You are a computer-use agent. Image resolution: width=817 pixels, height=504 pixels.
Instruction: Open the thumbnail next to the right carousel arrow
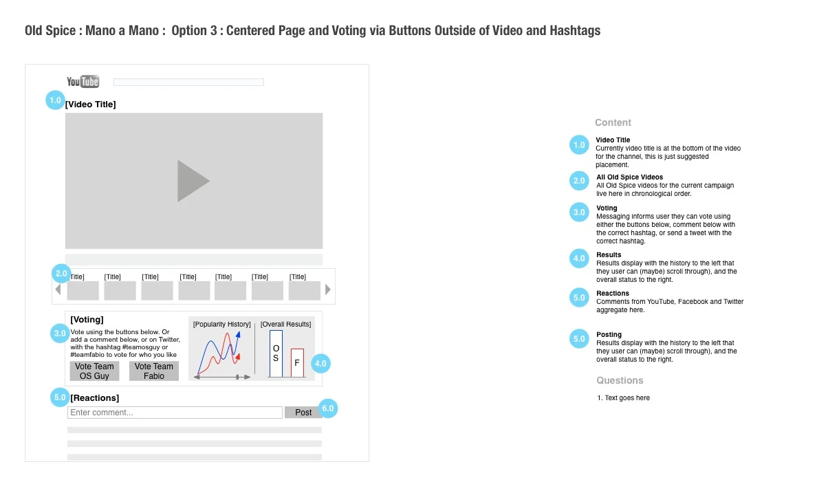304,290
